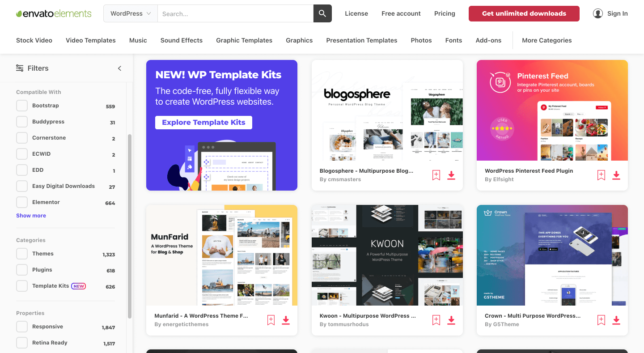644x353 pixels.
Task: Check the Themes category checkbox
Action: 22,254
